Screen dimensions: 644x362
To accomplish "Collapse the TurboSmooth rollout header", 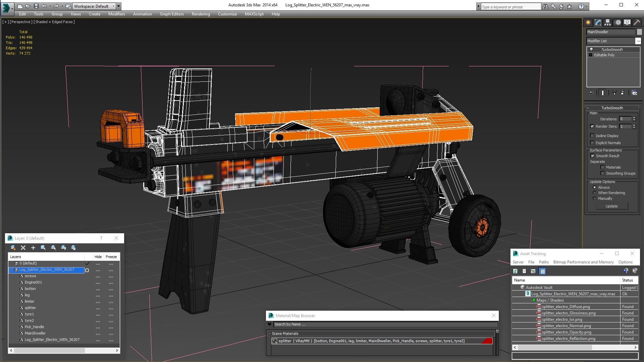I will (x=612, y=108).
